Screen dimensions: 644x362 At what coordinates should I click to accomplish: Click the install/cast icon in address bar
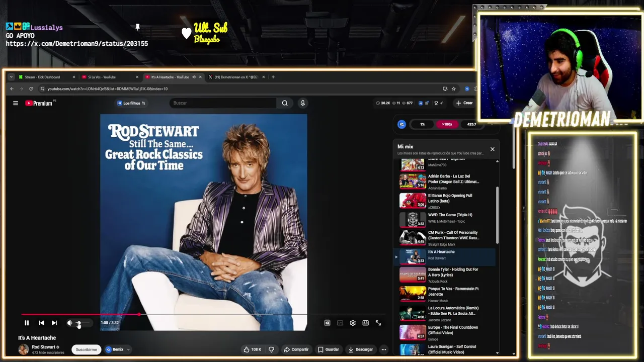coord(445,89)
